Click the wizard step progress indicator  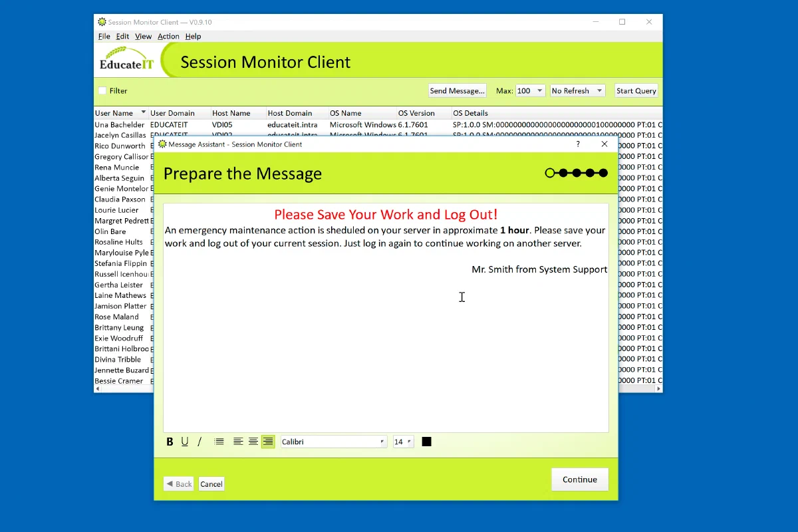click(x=577, y=173)
